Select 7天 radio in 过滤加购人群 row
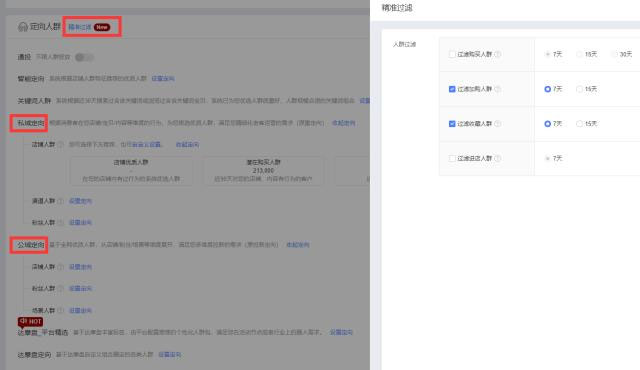The width and height of the screenshot is (640, 370). [x=548, y=89]
